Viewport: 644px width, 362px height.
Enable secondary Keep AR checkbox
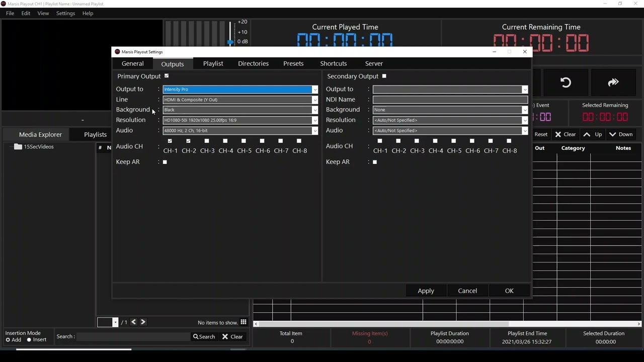374,162
